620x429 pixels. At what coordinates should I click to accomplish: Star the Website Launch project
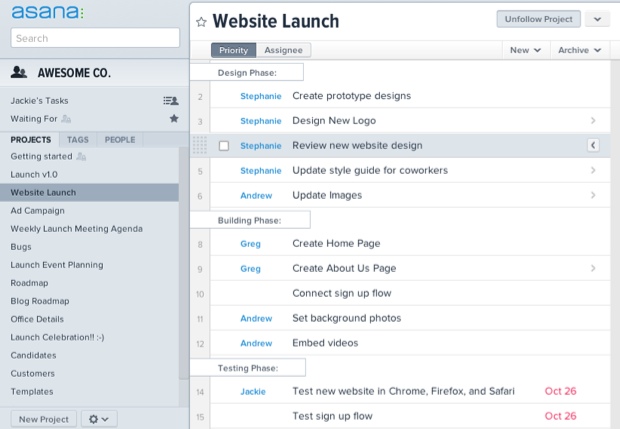click(201, 21)
